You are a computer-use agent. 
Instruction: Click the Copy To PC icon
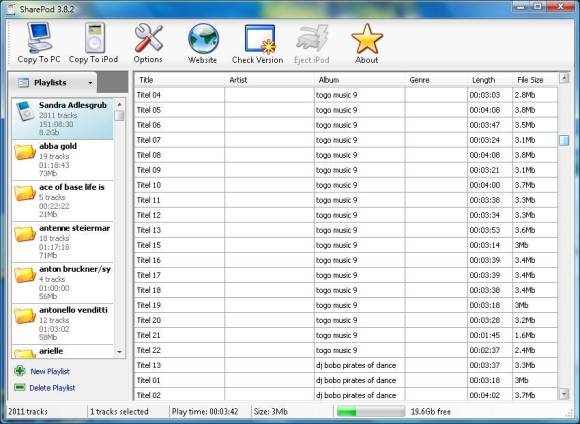point(39,37)
